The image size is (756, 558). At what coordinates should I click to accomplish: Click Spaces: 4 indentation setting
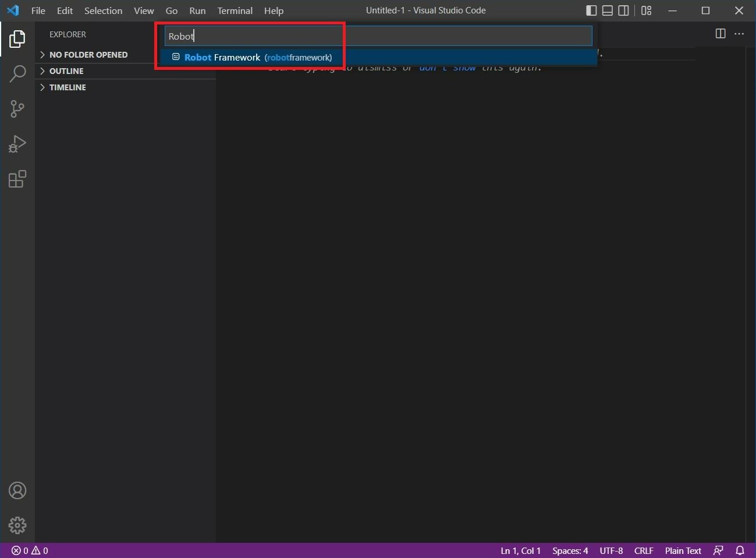coord(570,550)
